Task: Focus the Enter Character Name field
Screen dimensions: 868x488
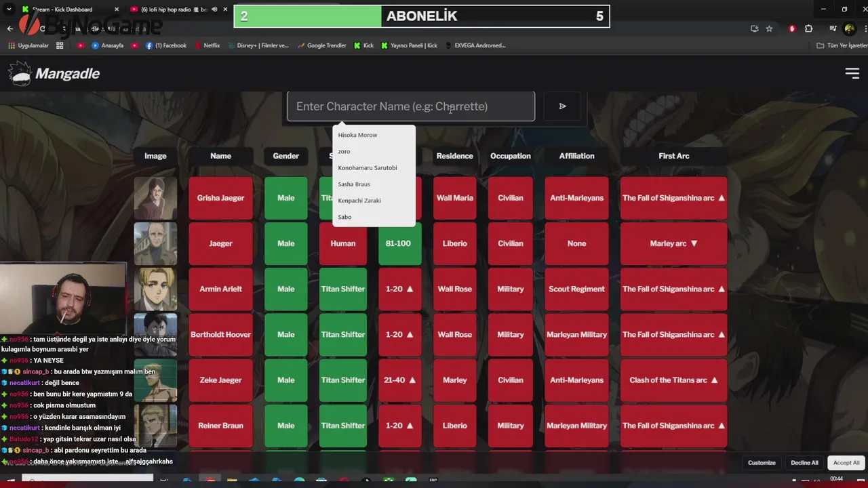Action: point(411,106)
